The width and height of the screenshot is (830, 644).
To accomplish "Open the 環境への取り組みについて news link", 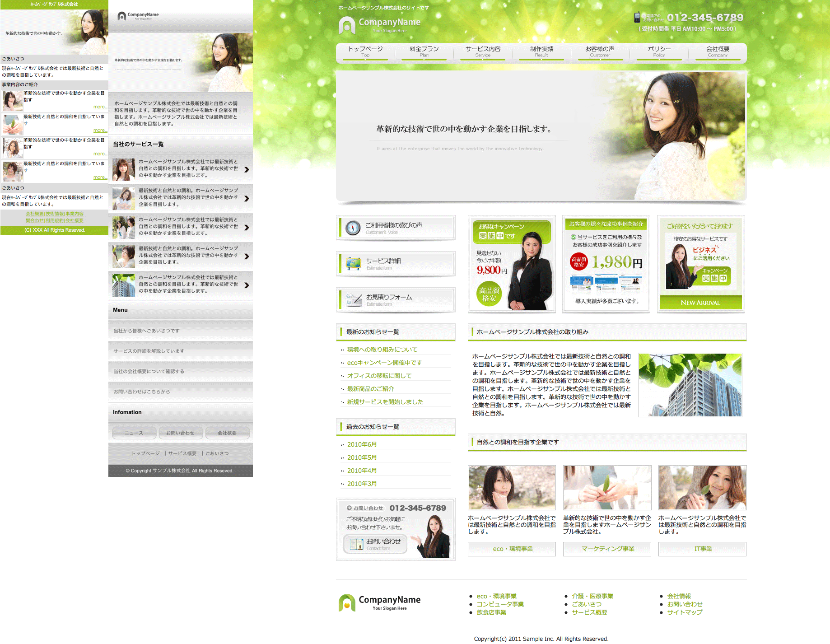I will 382,350.
